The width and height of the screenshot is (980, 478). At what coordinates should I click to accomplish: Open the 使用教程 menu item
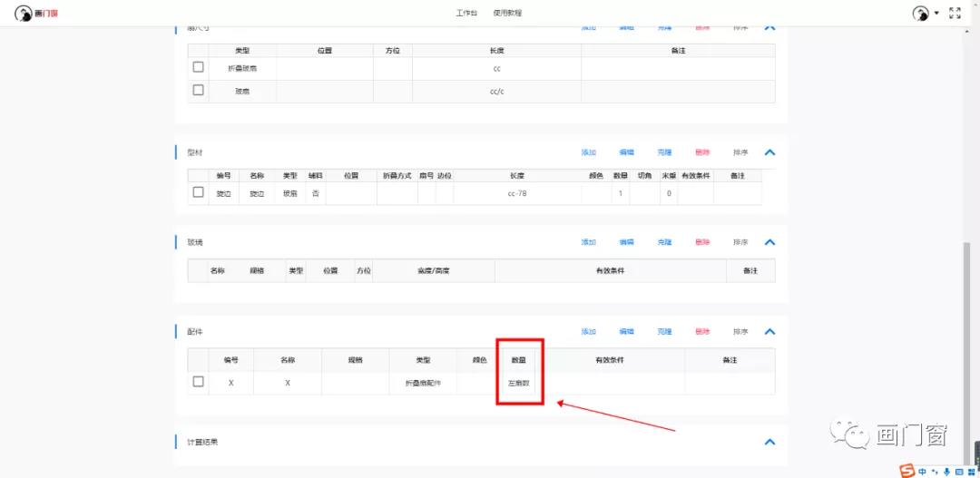[507, 13]
